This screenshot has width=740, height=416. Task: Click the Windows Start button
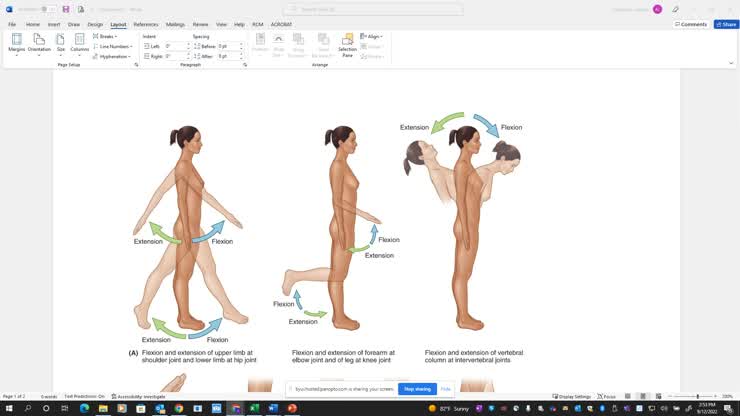9,408
